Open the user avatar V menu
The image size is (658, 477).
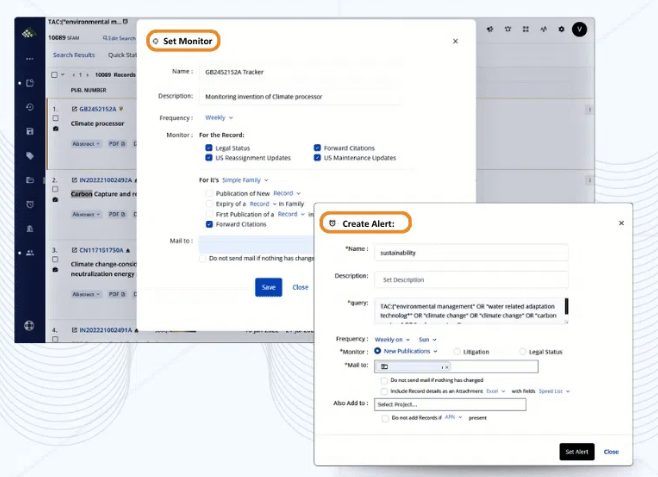[x=579, y=29]
